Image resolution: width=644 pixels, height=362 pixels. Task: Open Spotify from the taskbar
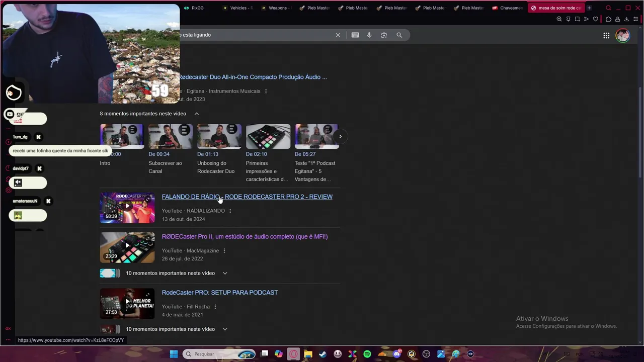point(367,354)
